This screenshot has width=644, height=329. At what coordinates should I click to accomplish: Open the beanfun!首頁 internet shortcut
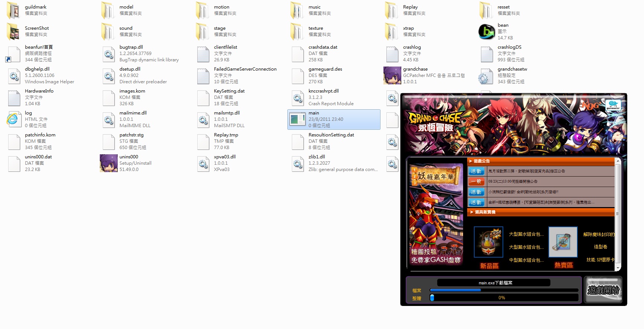(x=14, y=54)
